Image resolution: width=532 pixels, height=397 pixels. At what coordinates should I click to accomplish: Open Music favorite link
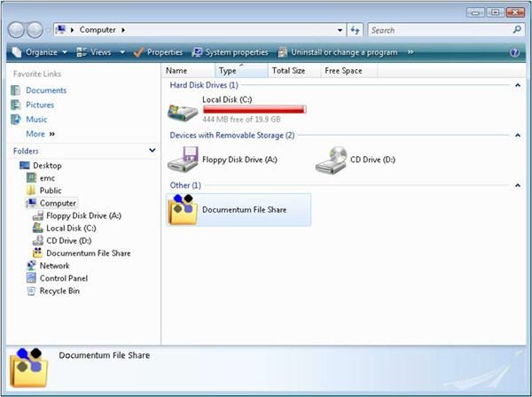36,120
